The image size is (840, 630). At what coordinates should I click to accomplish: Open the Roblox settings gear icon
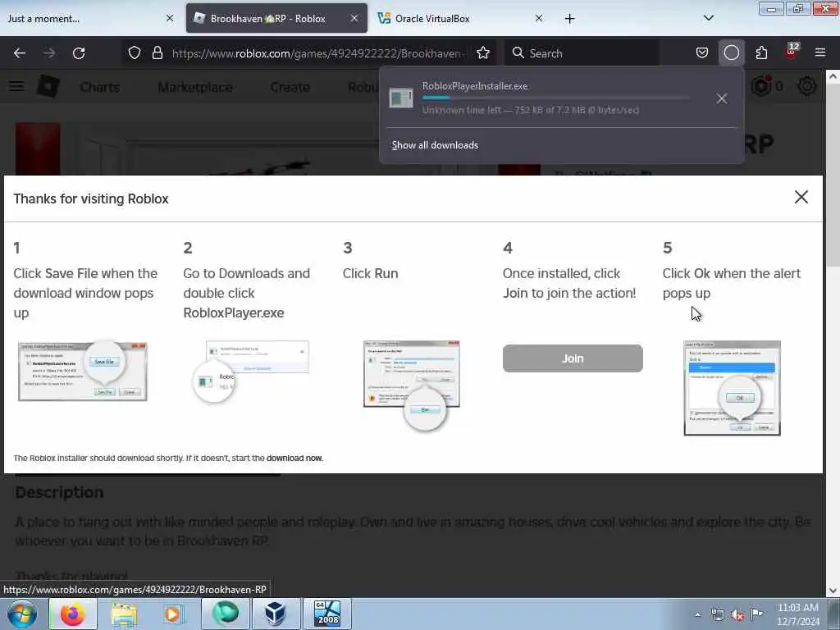[807, 85]
